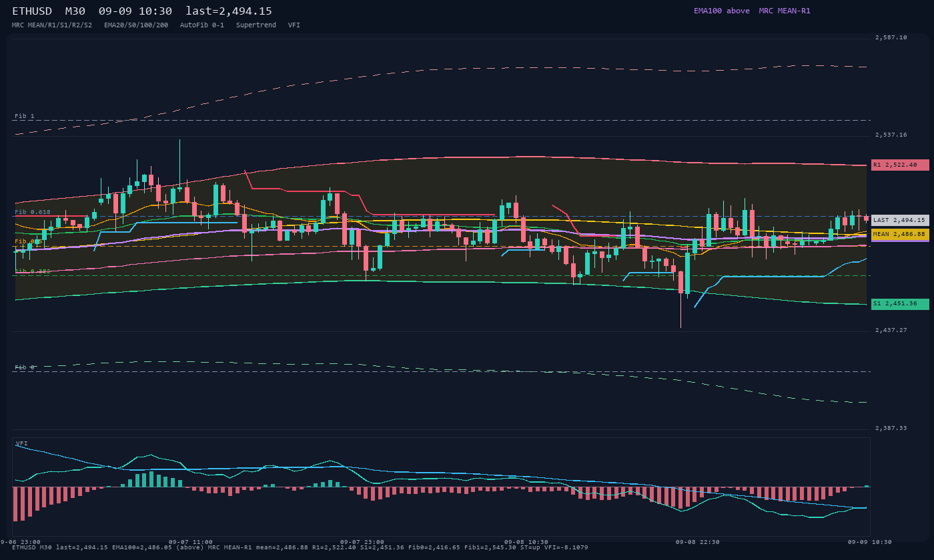934x560 pixels.
Task: Click the Fib 0.618 level label
Action: tap(33, 212)
